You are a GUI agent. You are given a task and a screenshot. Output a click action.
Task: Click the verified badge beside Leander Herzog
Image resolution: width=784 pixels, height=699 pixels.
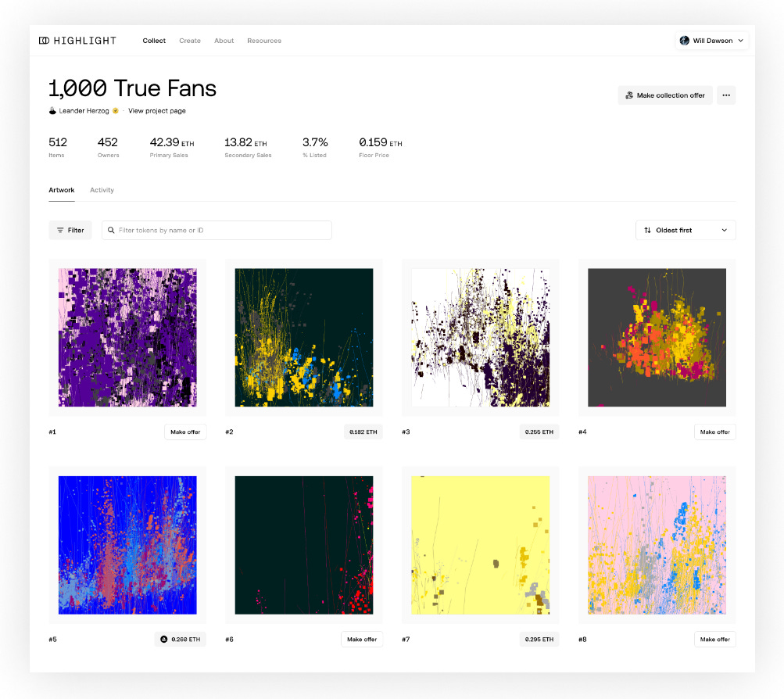(116, 111)
